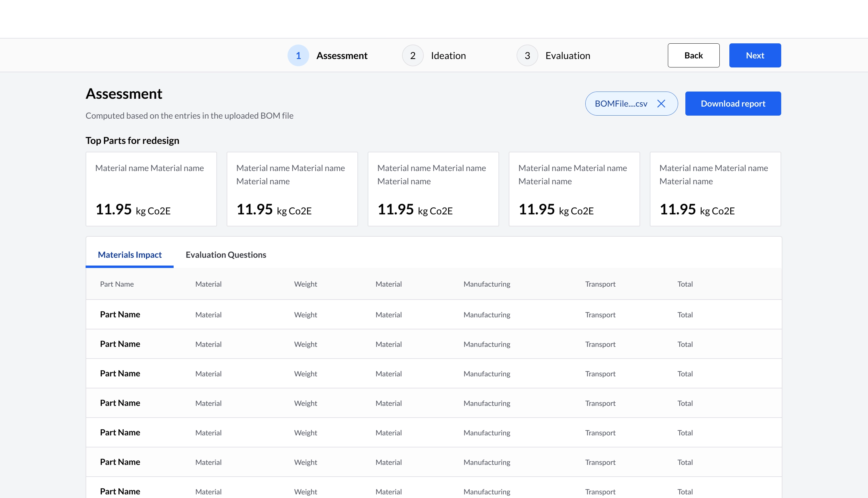Screen dimensions: 868x498
Task: Click the Material column header beside Part Name
Action: (209, 284)
